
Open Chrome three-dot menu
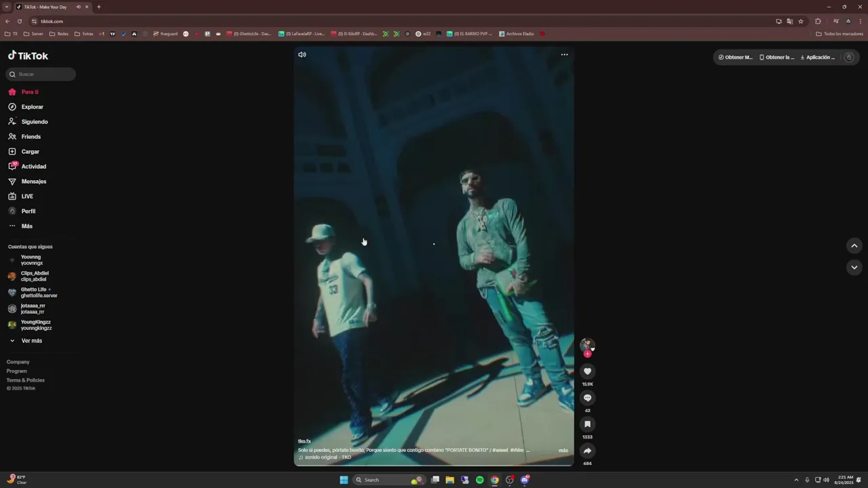point(861,21)
